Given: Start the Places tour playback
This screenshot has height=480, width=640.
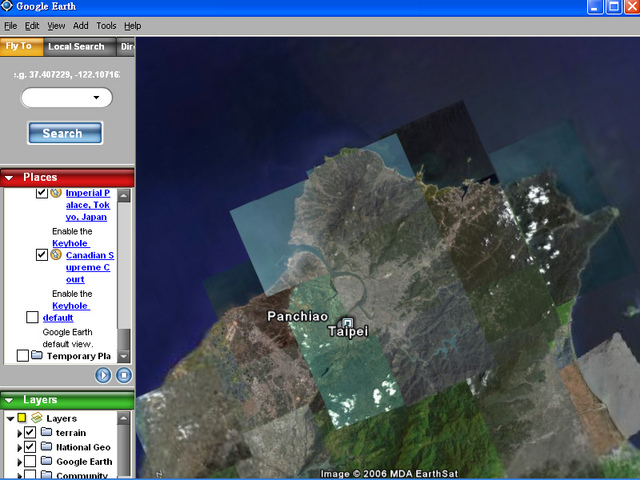Looking at the screenshot, I should tap(103, 375).
